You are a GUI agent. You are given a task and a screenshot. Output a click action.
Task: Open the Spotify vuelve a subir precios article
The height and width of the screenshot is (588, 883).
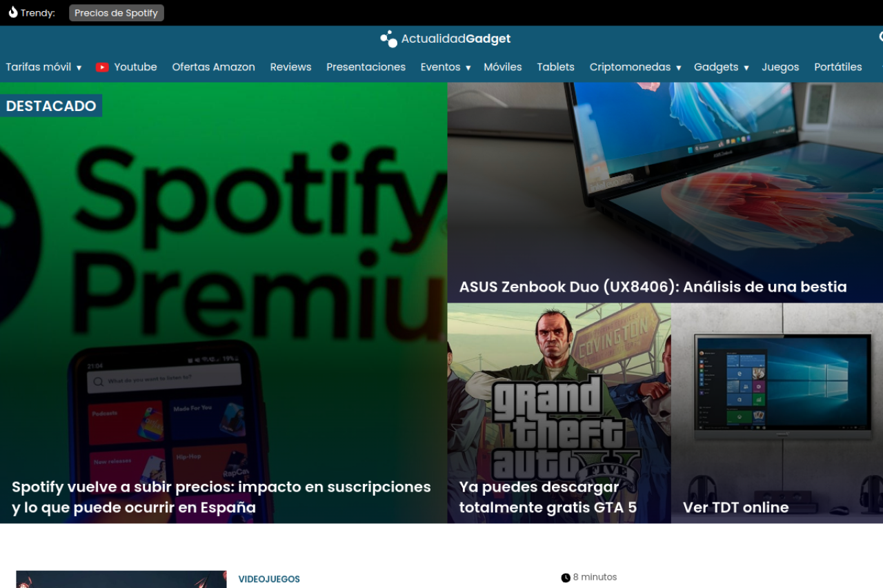pyautogui.click(x=221, y=496)
